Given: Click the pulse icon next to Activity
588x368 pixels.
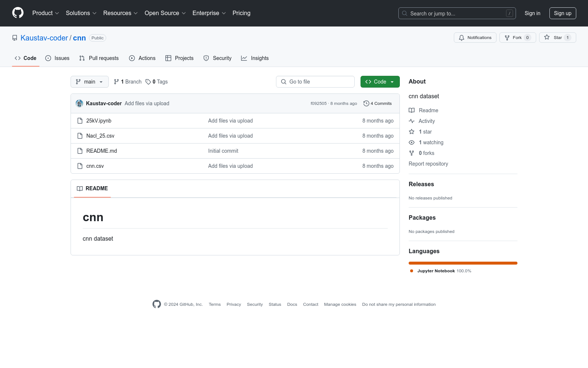Looking at the screenshot, I should [x=412, y=121].
